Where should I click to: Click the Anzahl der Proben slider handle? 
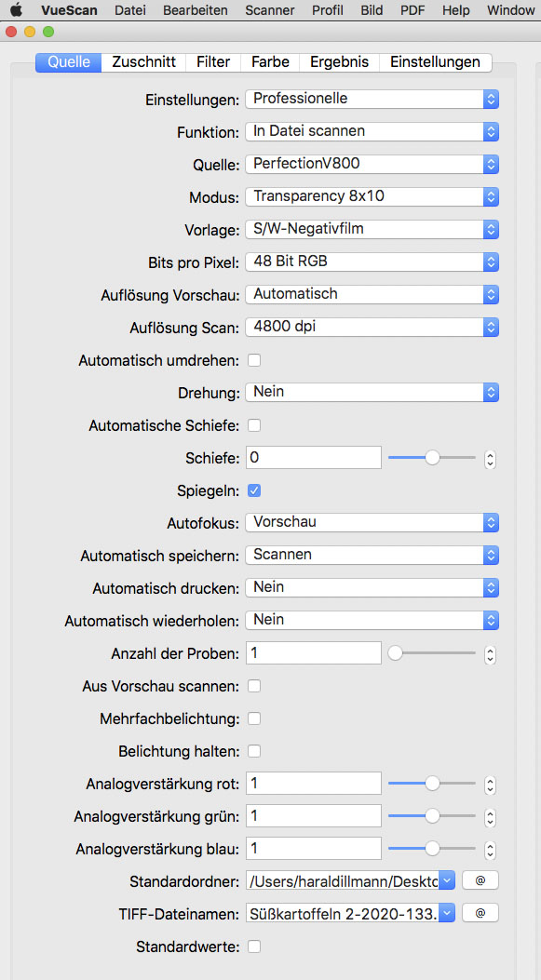(x=395, y=653)
